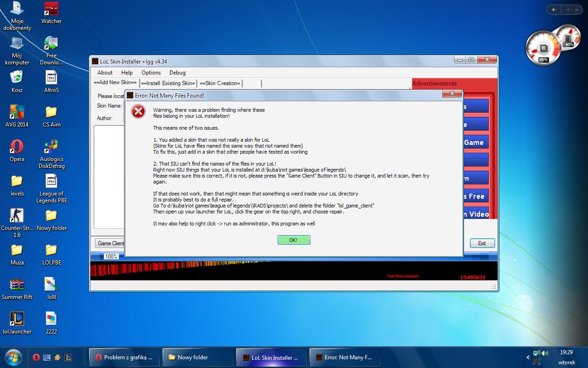Select the AltroS desktop file
588x368 pixels.
tap(51, 82)
